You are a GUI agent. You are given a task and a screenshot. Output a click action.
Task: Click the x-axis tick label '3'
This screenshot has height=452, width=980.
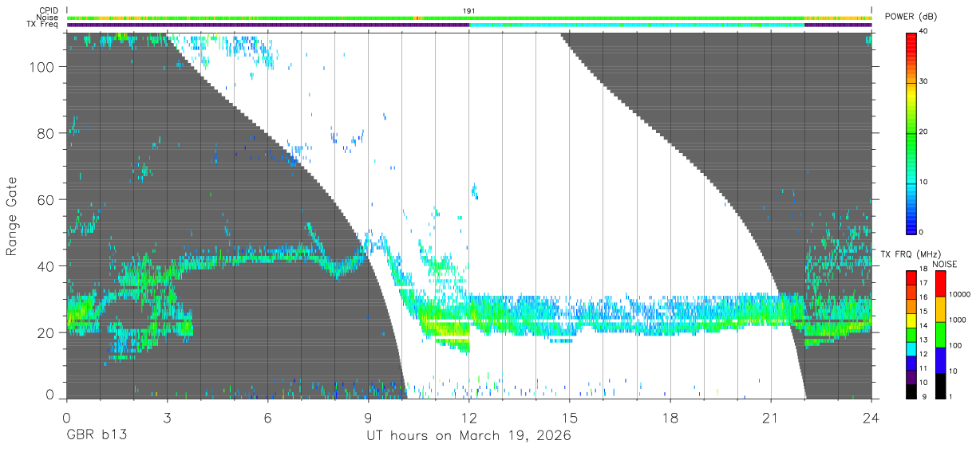pyautogui.click(x=167, y=417)
